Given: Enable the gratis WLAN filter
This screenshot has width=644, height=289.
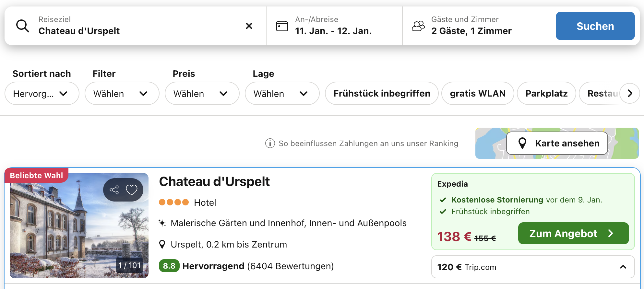Looking at the screenshot, I should pos(477,94).
